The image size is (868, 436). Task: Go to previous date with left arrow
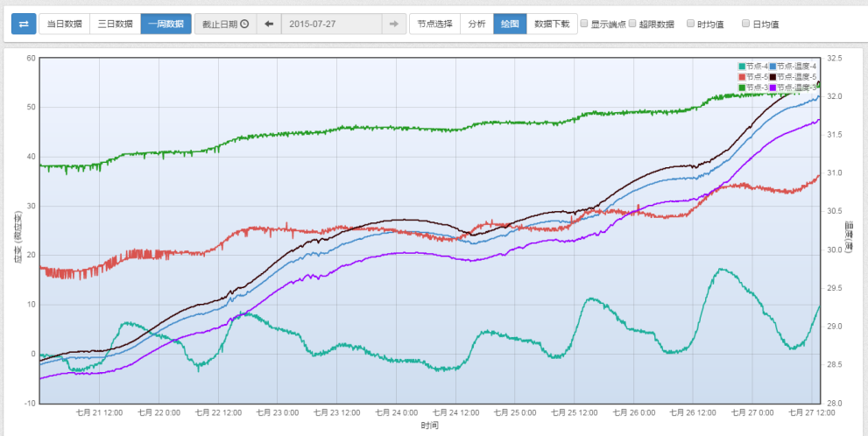pos(269,24)
